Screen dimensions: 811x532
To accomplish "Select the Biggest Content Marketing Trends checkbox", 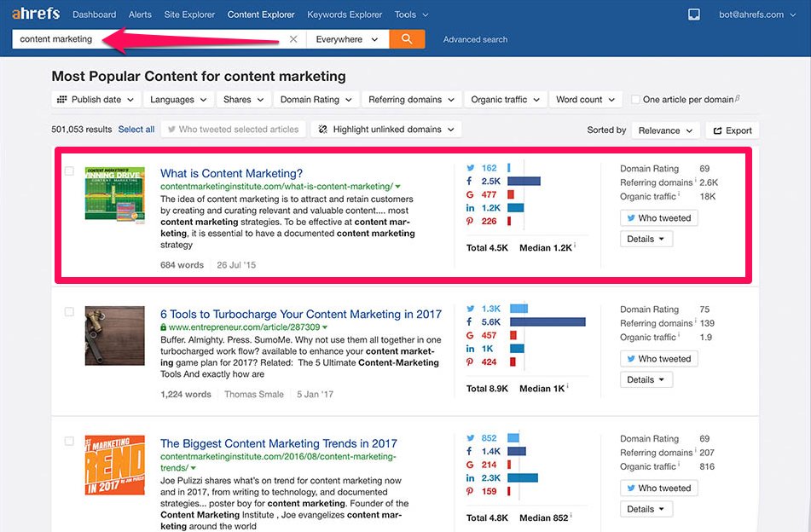I will pyautogui.click(x=69, y=441).
